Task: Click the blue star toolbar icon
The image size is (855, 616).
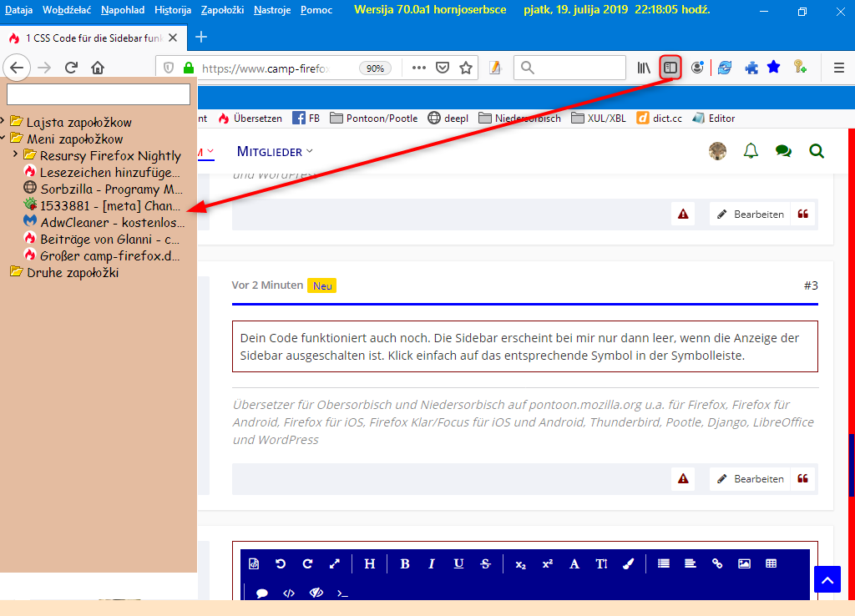Action: (774, 67)
